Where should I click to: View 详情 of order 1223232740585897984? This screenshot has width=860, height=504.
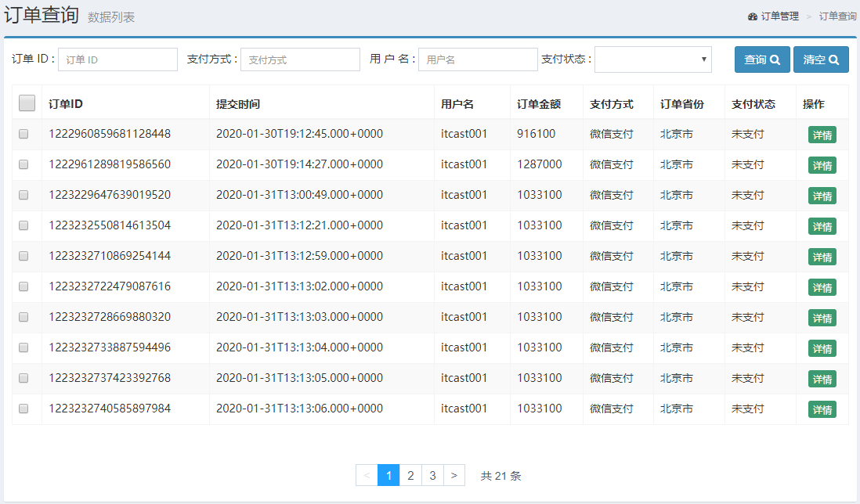pyautogui.click(x=822, y=409)
